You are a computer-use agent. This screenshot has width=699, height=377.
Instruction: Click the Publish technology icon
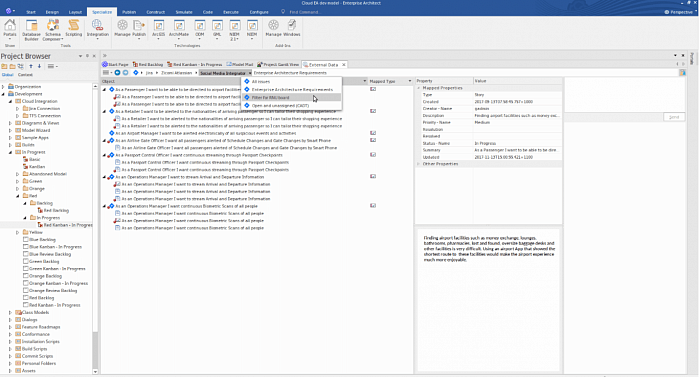139,29
